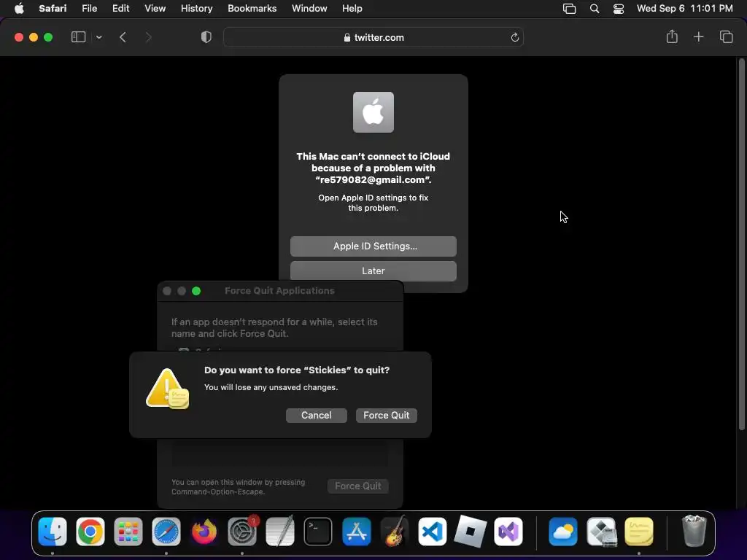Go forward one page in Safari
Viewport: 747px width, 560px height.
click(x=148, y=37)
